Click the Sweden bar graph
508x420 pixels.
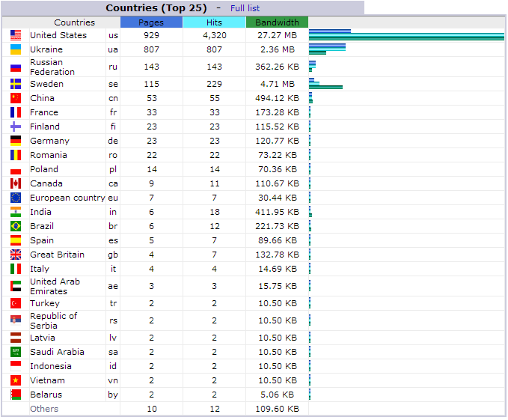point(325,84)
